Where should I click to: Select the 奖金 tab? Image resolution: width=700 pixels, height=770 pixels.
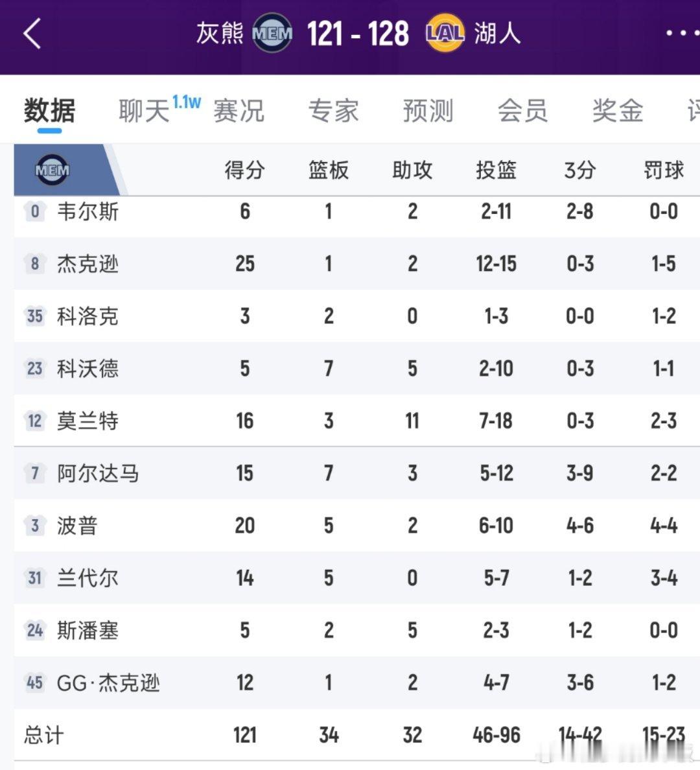coord(617,111)
